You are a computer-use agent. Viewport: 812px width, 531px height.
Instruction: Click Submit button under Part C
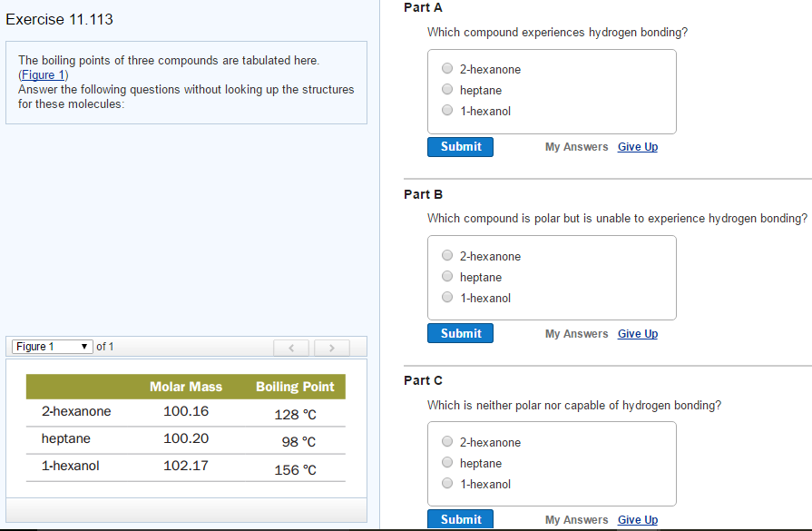pos(460,519)
